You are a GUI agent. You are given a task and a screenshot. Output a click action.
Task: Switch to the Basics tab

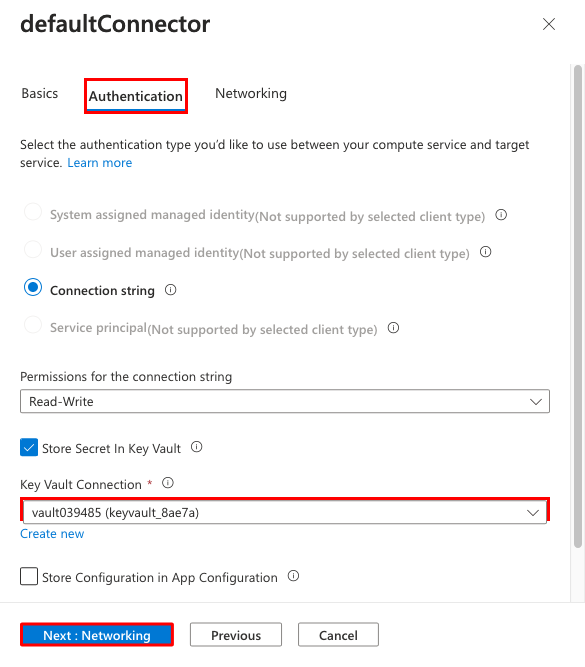tap(40, 94)
